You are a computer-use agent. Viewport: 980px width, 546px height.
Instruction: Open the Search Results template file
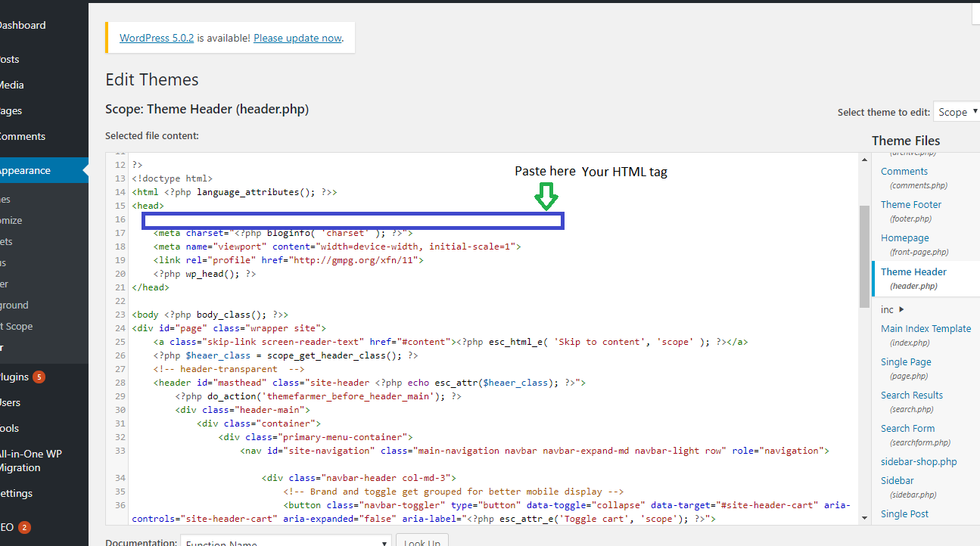pos(912,395)
